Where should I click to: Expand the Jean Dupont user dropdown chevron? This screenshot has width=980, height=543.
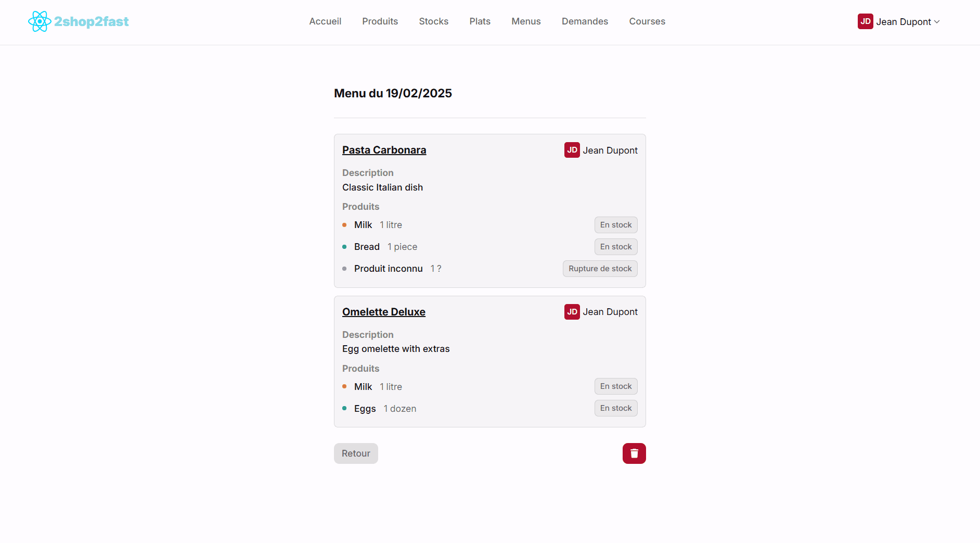(937, 22)
